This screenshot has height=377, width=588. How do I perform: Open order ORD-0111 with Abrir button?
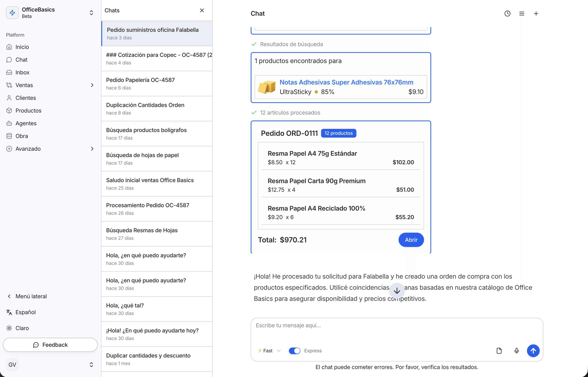click(x=411, y=240)
